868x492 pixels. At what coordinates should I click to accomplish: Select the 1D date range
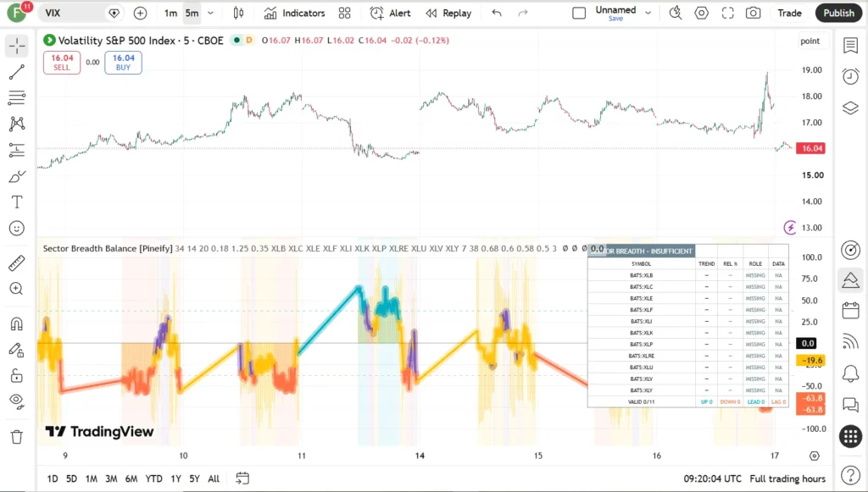point(53,478)
